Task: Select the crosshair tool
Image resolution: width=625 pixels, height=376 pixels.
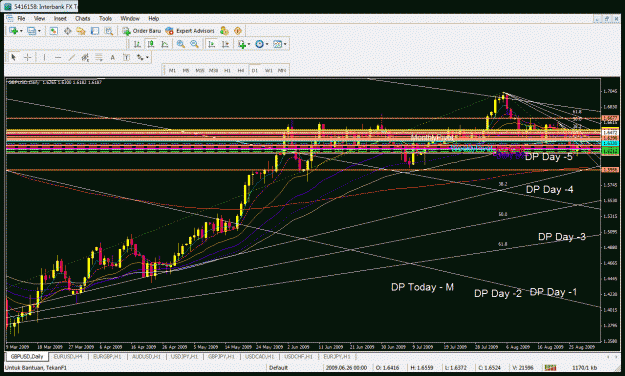Action: (27, 57)
